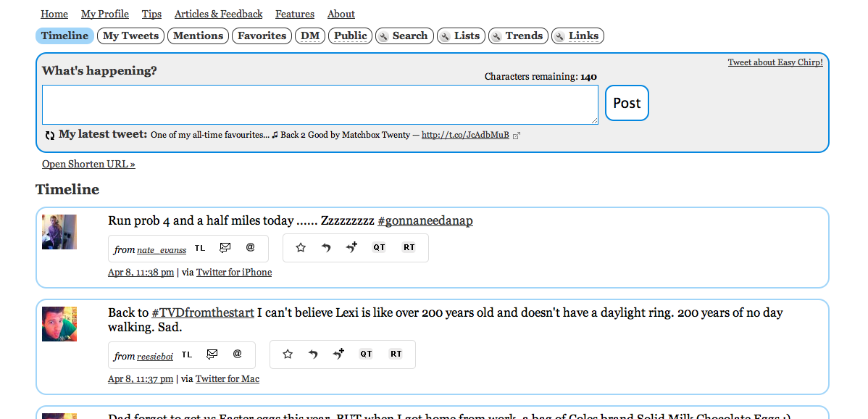Viewport: 868px width, 419px height.
Task: Switch to the Mentions tab
Action: click(198, 36)
